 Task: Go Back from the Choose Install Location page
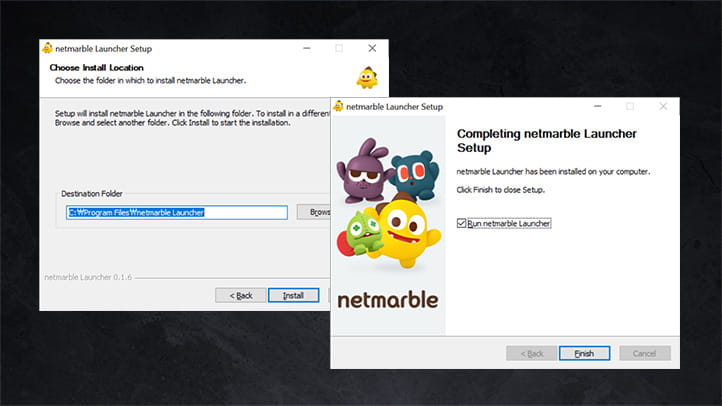[x=241, y=295]
